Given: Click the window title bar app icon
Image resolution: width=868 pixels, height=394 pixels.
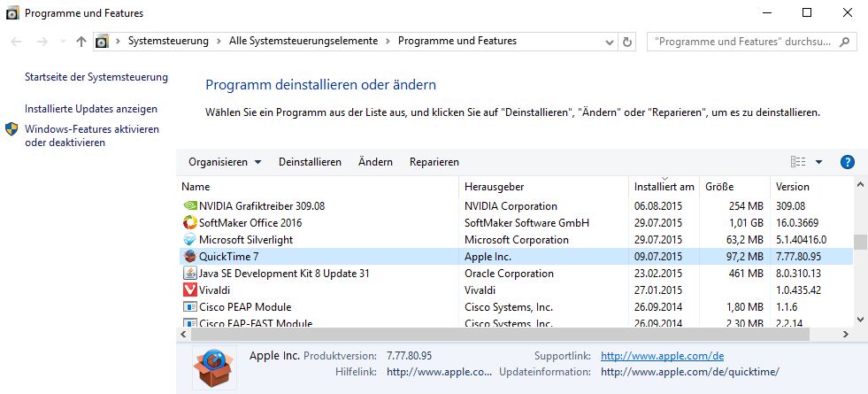Looking at the screenshot, I should coord(12,13).
